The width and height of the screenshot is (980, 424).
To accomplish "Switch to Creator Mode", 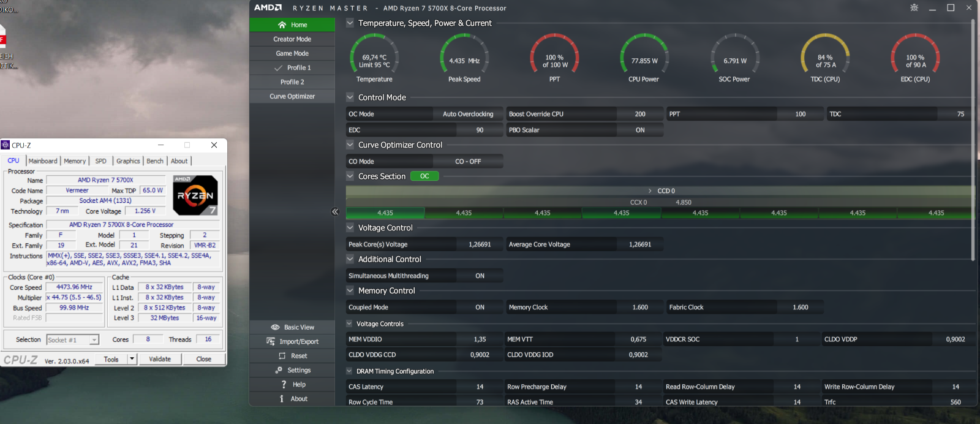I will pyautogui.click(x=292, y=39).
